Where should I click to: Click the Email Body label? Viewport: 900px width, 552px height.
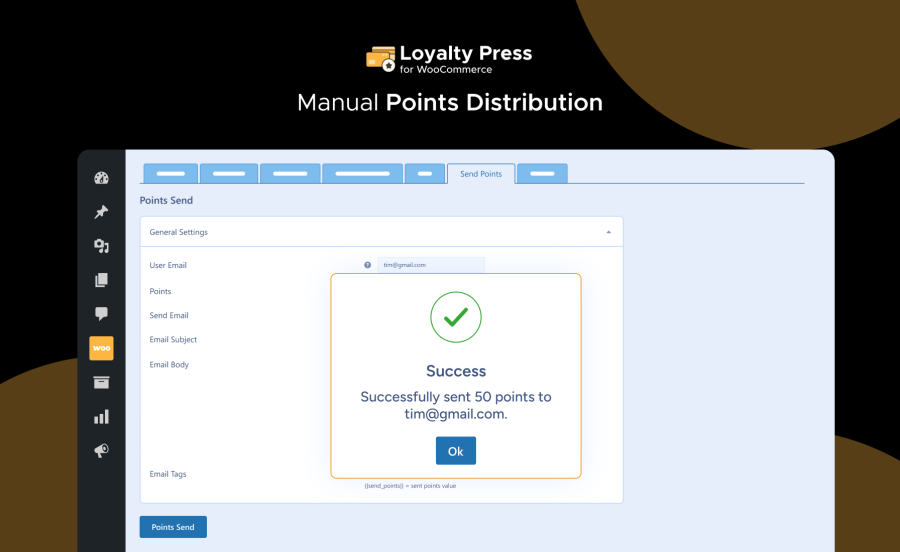click(x=169, y=364)
